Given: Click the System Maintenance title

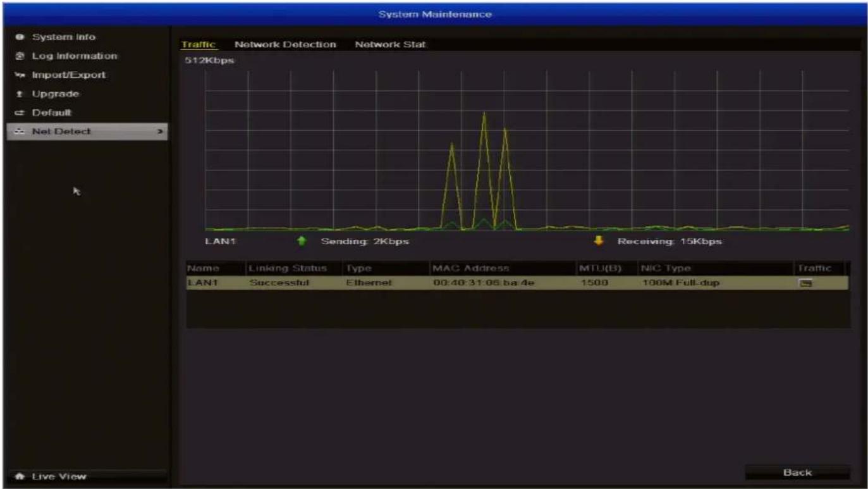Looking at the screenshot, I should tap(435, 14).
